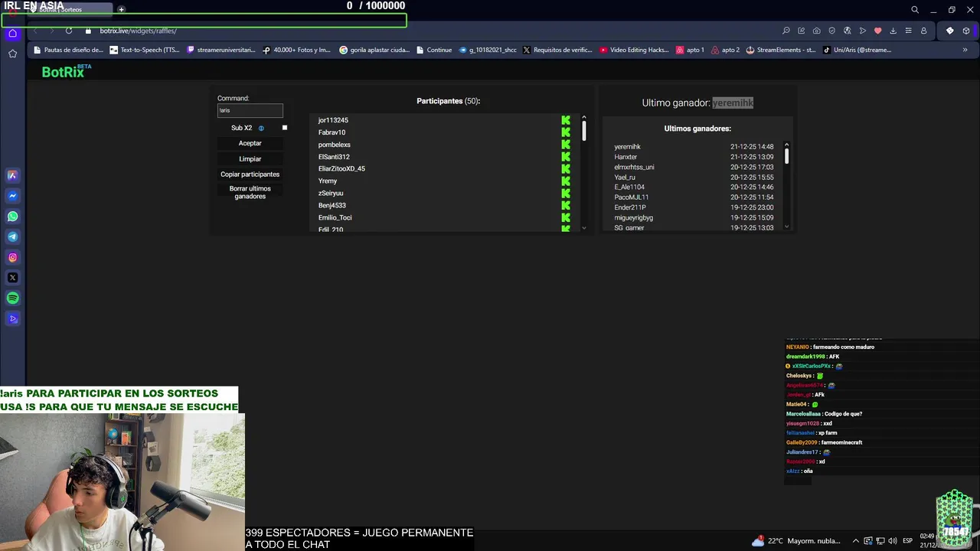
Task: Open the Uni/Aris TikTok bookmark
Action: tap(857, 50)
